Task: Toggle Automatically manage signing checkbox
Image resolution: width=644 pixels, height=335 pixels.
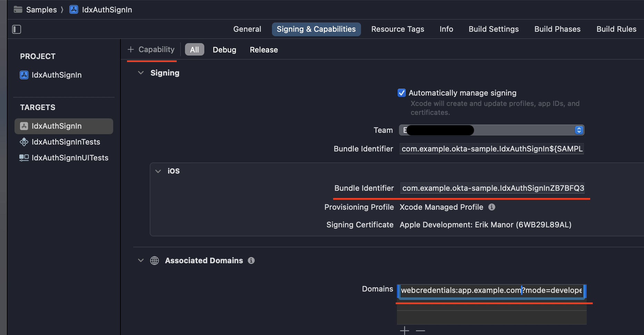Action: click(402, 93)
